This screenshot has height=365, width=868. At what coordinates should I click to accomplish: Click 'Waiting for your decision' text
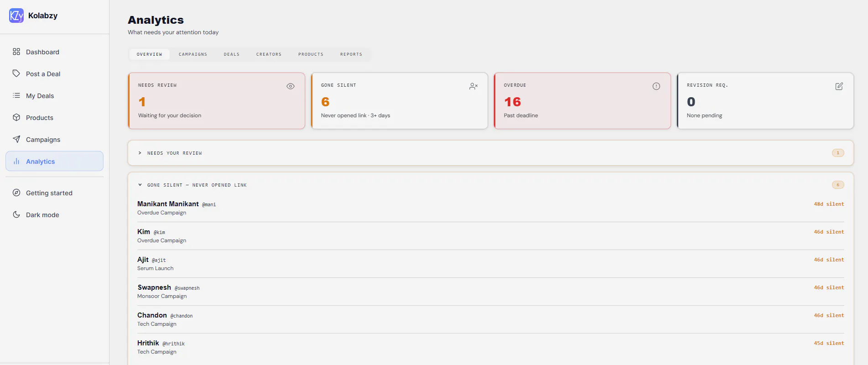point(170,115)
